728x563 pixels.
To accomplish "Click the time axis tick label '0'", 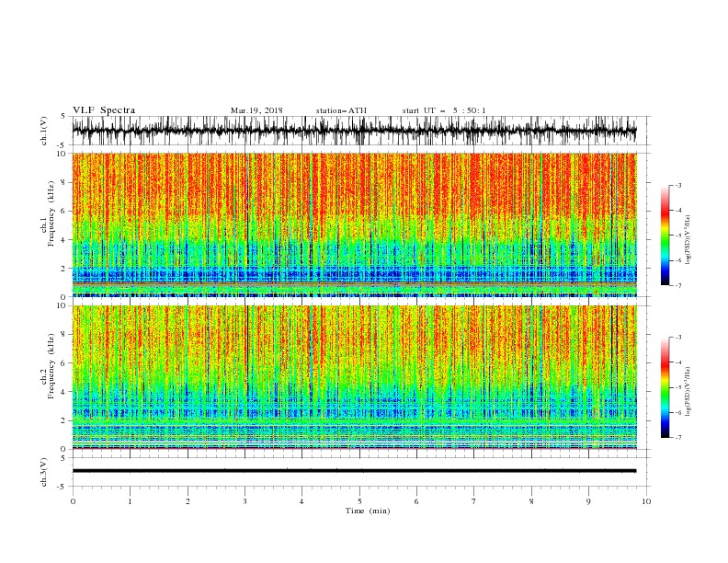I will pyautogui.click(x=73, y=501).
